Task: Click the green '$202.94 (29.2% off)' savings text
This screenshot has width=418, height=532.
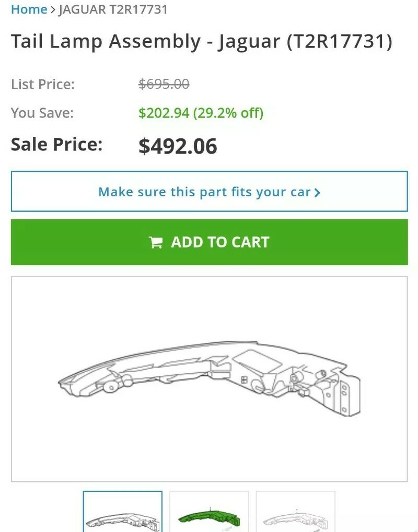Action: [201, 113]
